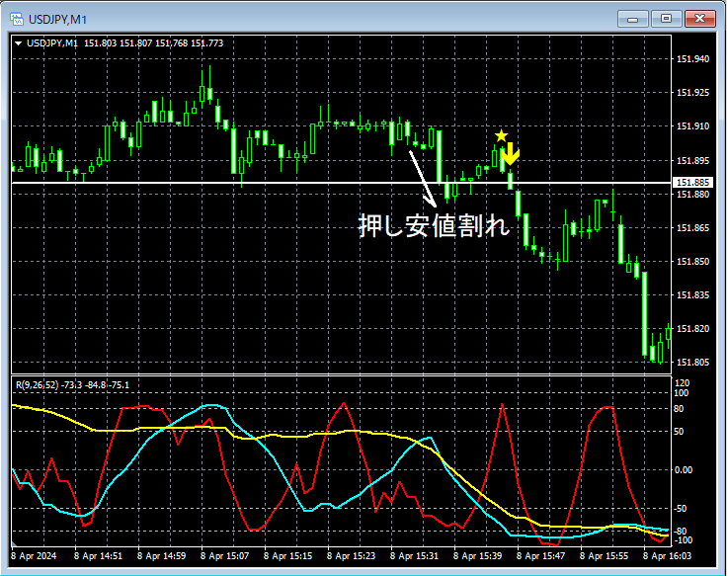728x576 pixels.
Task: Click the 8 Apr 15:47 time label
Action: point(540,556)
